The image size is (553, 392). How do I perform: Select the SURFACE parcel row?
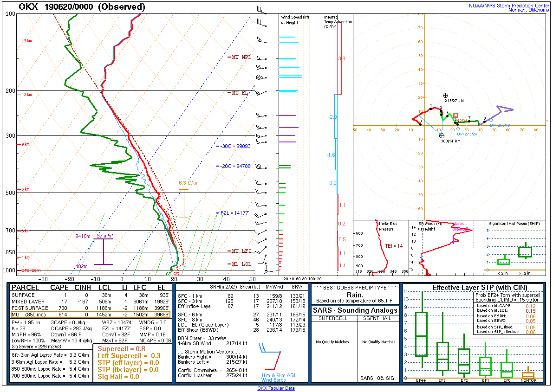point(90,295)
